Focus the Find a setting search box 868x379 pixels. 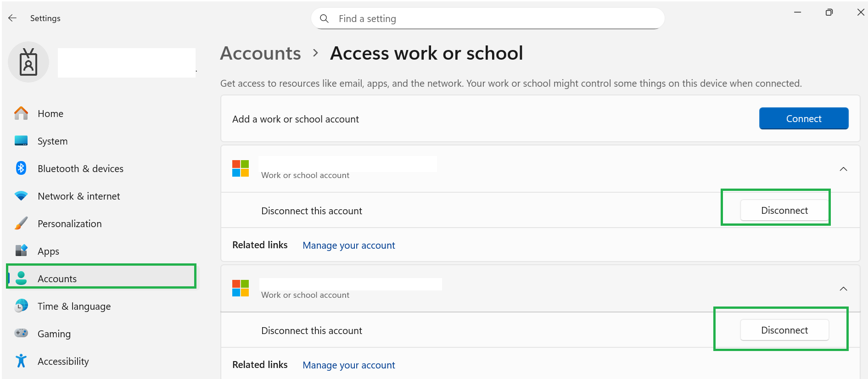click(x=487, y=18)
